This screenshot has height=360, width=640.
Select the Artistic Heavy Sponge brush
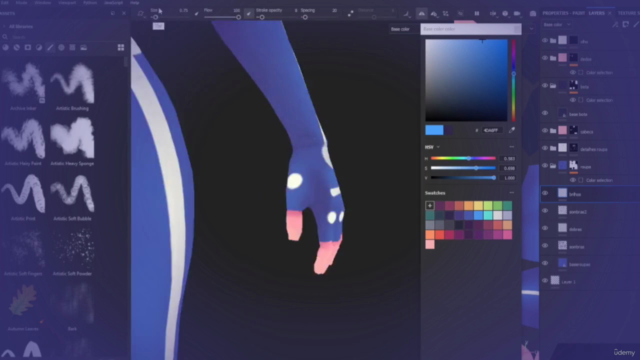click(x=72, y=142)
